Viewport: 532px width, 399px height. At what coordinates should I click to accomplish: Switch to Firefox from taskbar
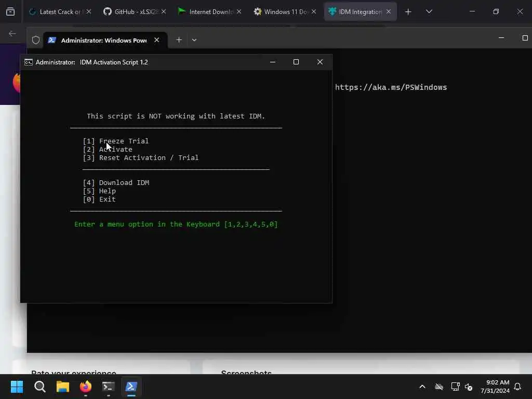pos(86,387)
